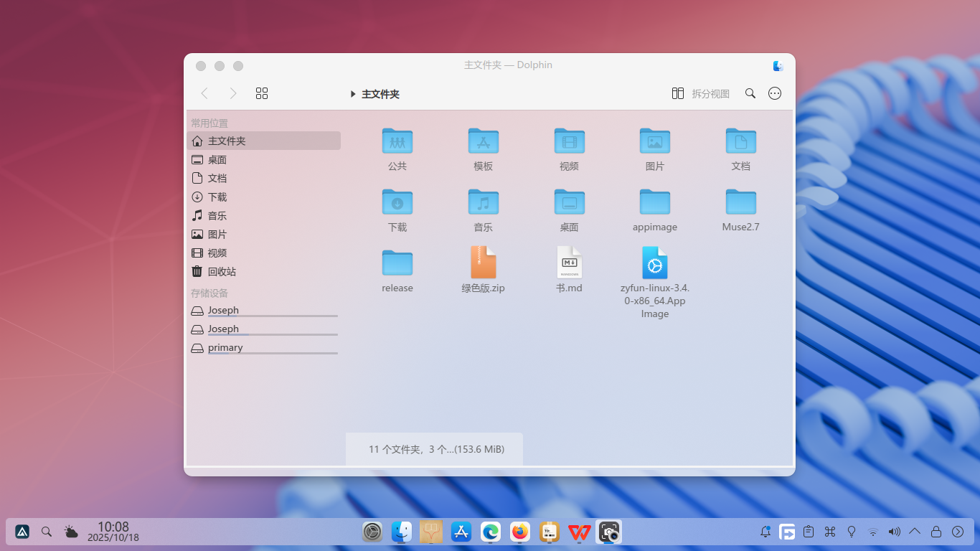Open 视频 in the sidebar places
The image size is (980, 551).
(264, 253)
